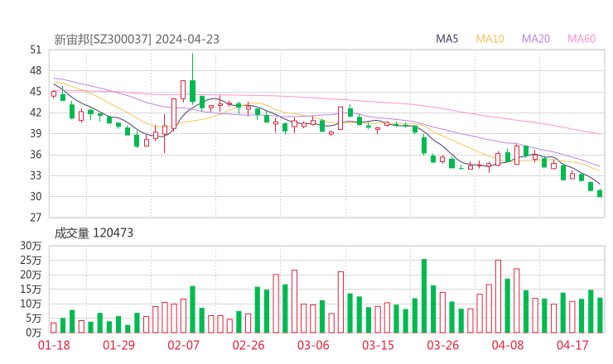Screen dimensions: 613x364
Task: Click the 51 price axis label
Action: click(x=36, y=50)
